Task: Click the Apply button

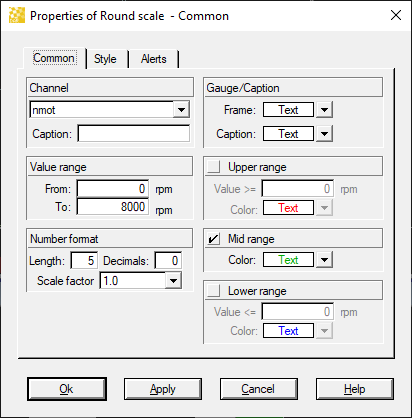Action: coord(163,389)
